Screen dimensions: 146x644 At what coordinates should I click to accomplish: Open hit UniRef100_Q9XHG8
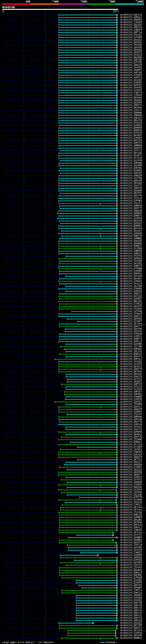click(131, 50)
